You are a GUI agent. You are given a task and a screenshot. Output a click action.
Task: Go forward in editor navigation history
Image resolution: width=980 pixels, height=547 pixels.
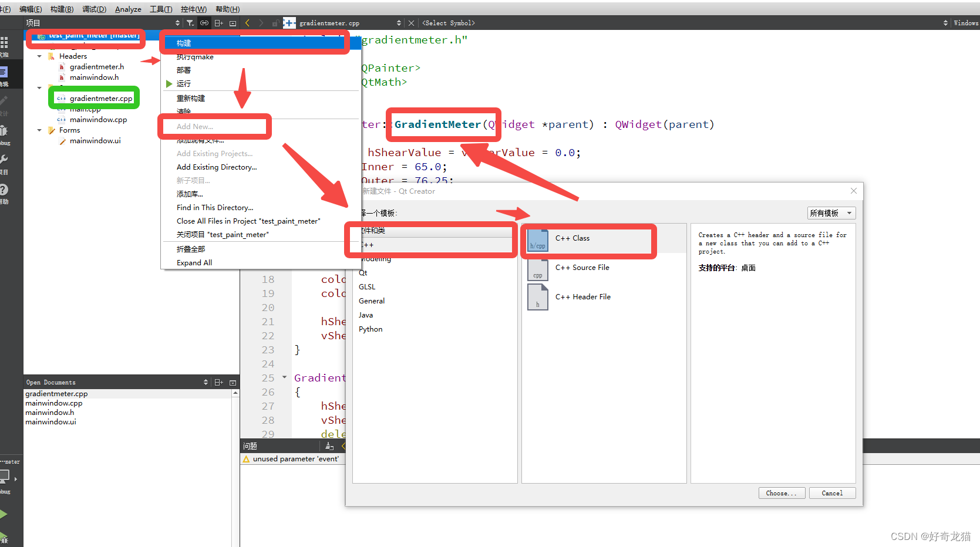[x=261, y=23]
